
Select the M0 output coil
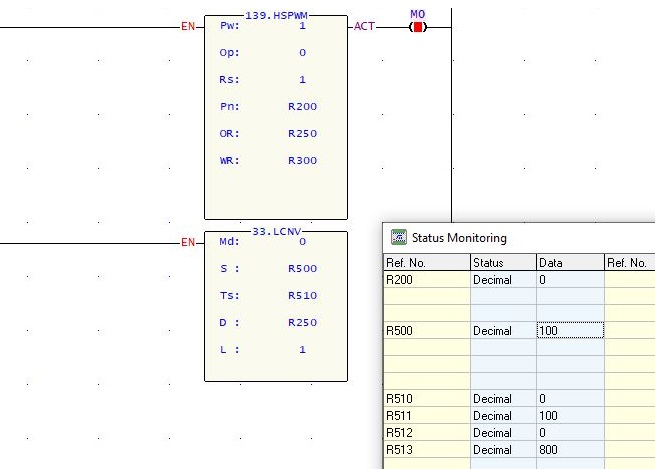tap(418, 26)
